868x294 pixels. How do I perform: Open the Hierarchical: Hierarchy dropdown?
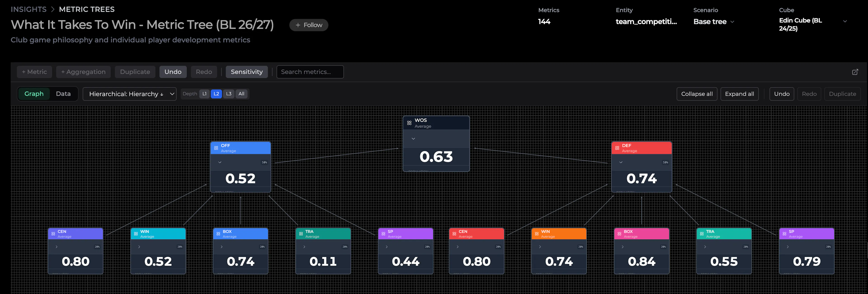point(129,94)
